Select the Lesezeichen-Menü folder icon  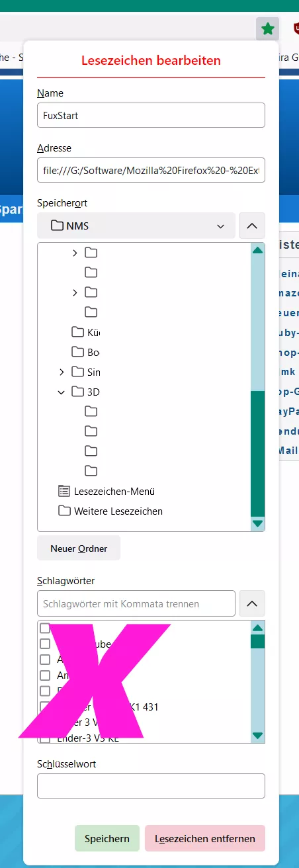[x=64, y=491]
